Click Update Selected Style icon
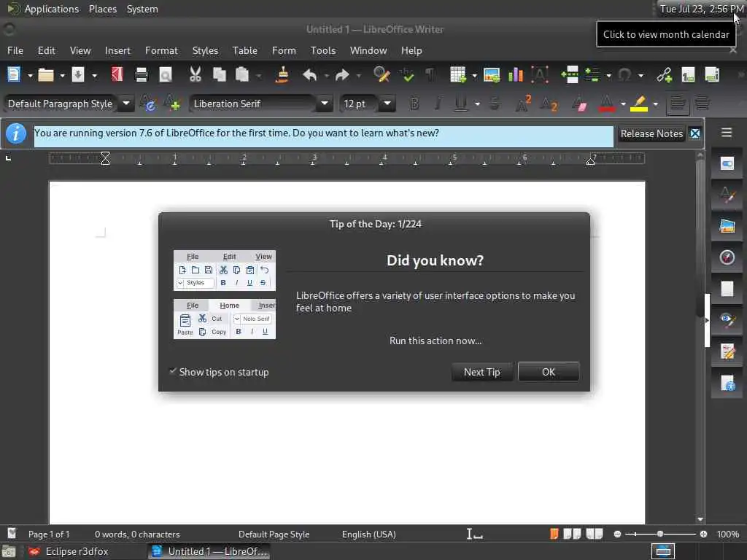The width and height of the screenshot is (747, 560). click(148, 104)
